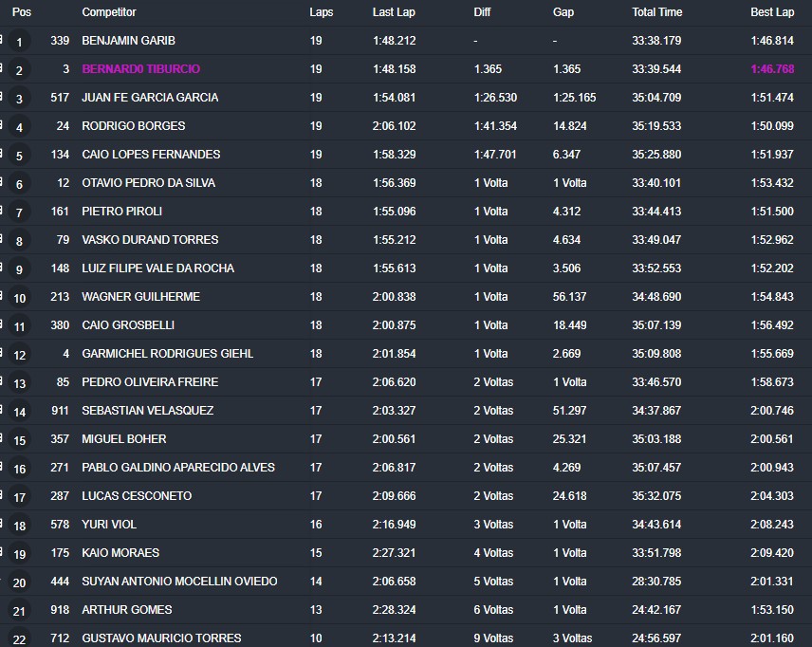The height and width of the screenshot is (647, 812).
Task: Select the position 13 circle badge
Action: (x=19, y=383)
